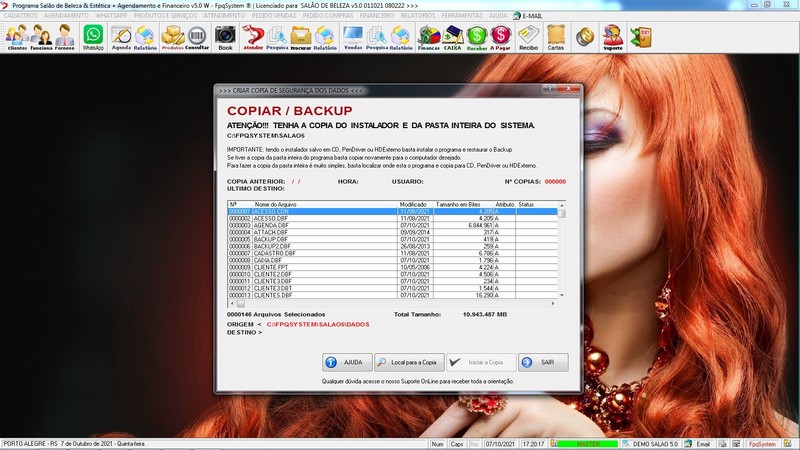
Task: Launch the WhatsApp toolbar icon
Action: pyautogui.click(x=93, y=37)
